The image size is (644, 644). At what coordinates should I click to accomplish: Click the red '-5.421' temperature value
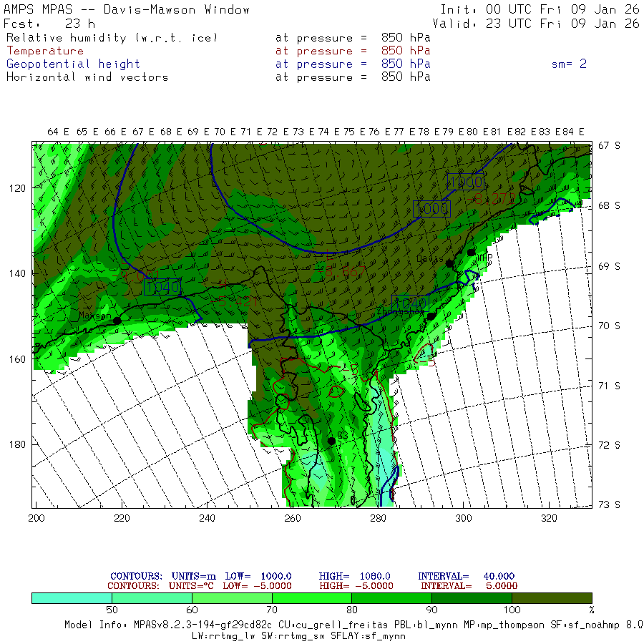235,302
